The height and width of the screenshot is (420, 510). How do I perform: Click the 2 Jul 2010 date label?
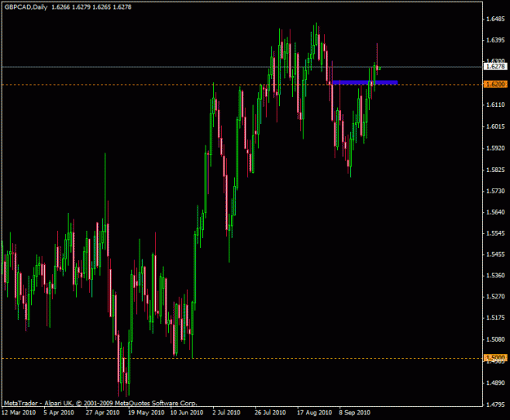tap(226, 413)
